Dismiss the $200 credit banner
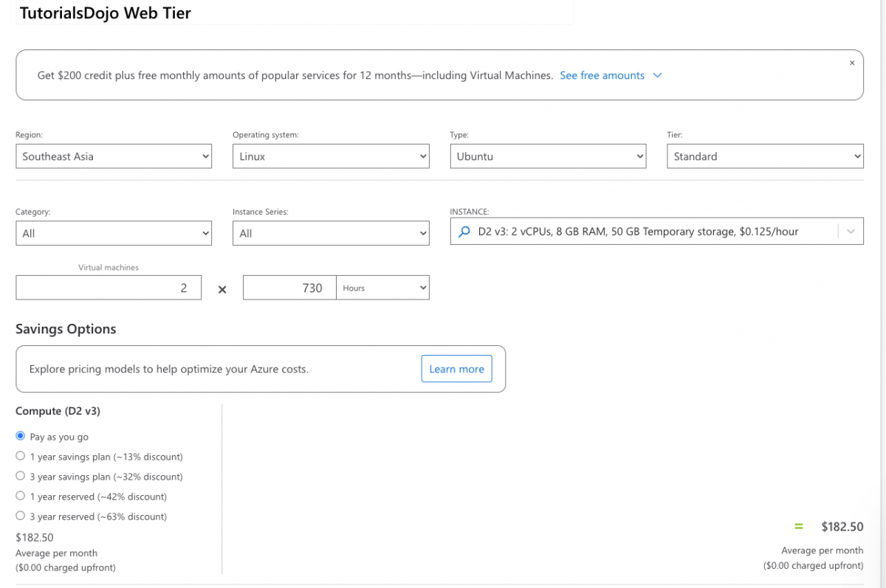Screen dimensions: 886x588 851,63
